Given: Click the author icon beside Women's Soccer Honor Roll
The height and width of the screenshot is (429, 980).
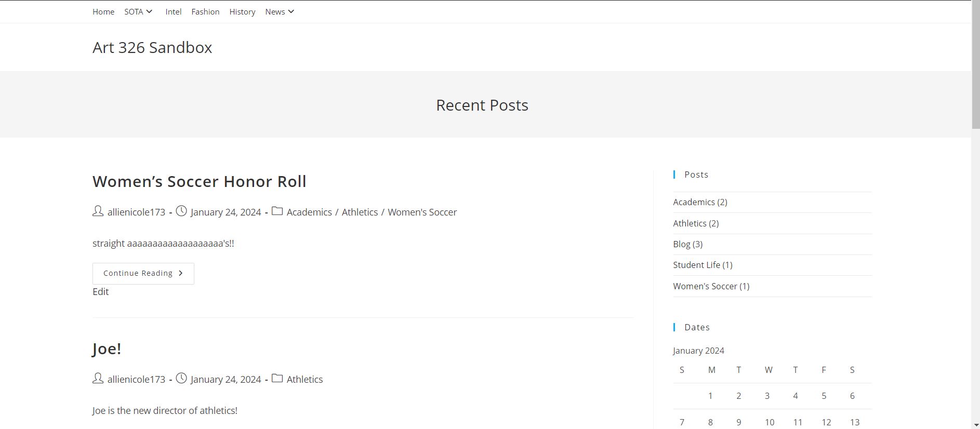Looking at the screenshot, I should [98, 211].
